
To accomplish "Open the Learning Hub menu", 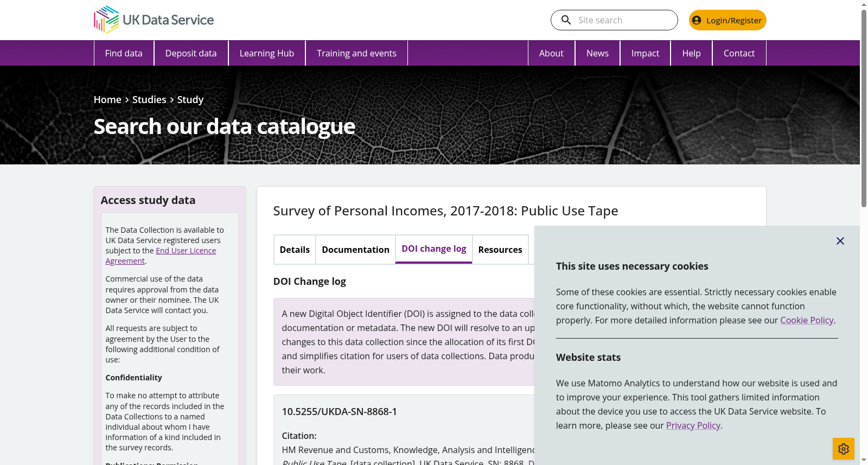I will coord(267,53).
